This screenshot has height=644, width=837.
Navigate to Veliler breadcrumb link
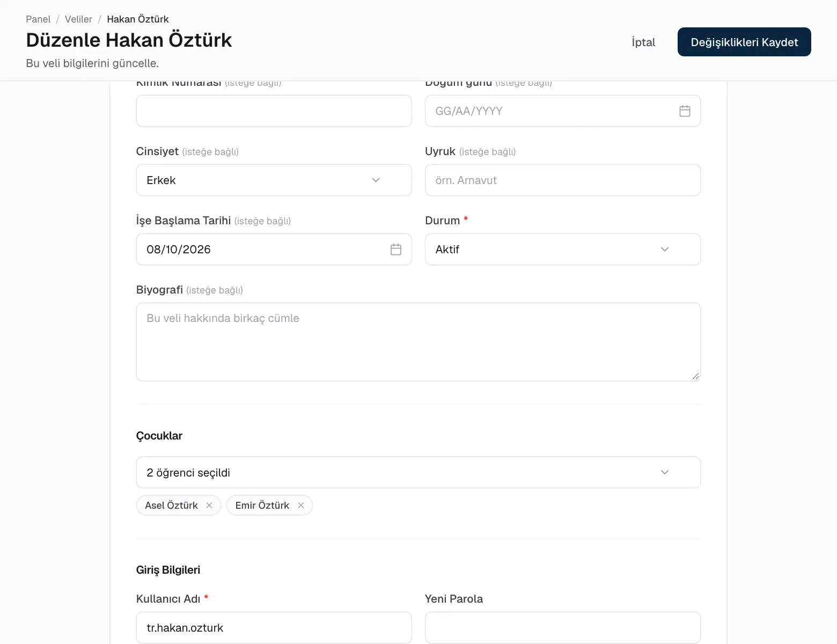point(78,19)
